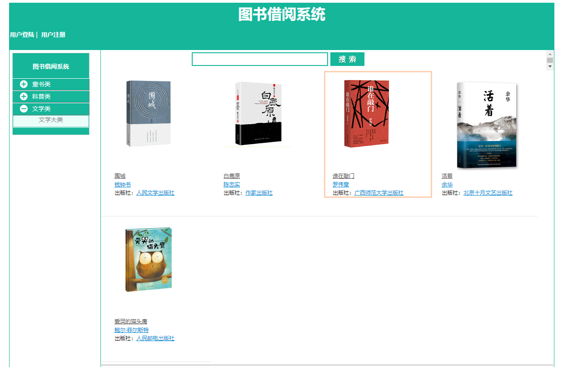Focus the book search input field
The height and width of the screenshot is (367, 588).
coord(260,59)
